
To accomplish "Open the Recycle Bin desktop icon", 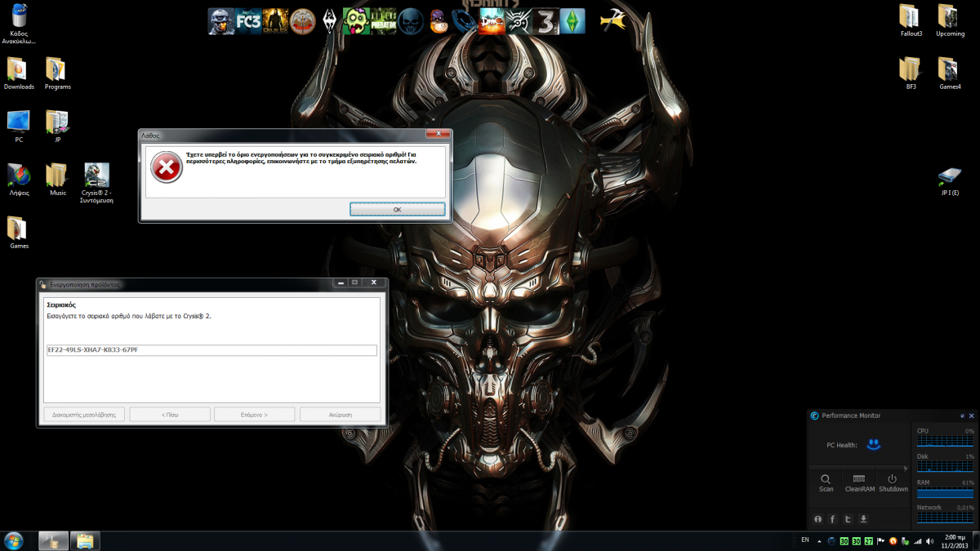I will click(x=19, y=24).
